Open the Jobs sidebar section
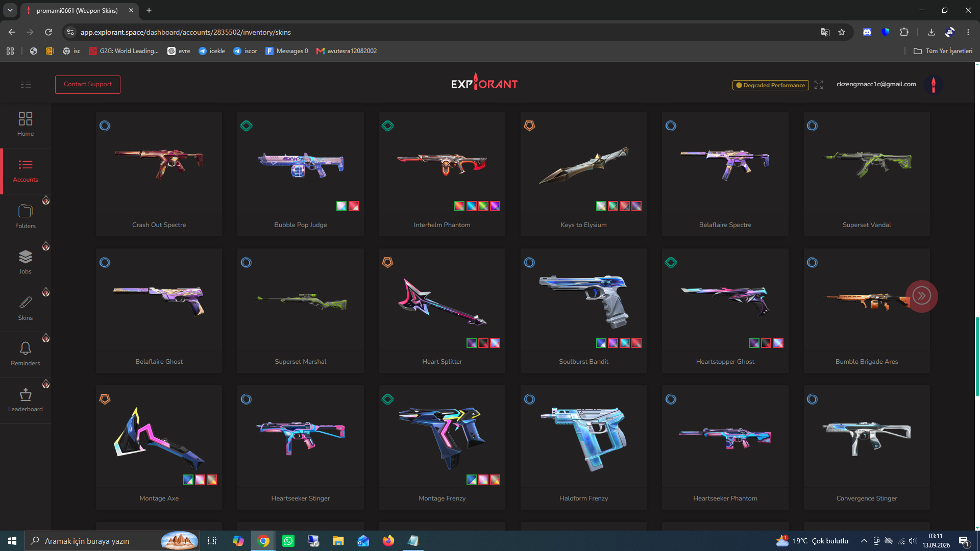 (x=26, y=263)
